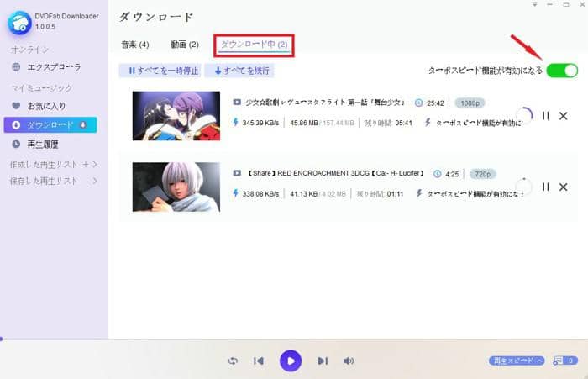Skip to next track

(x=323, y=361)
